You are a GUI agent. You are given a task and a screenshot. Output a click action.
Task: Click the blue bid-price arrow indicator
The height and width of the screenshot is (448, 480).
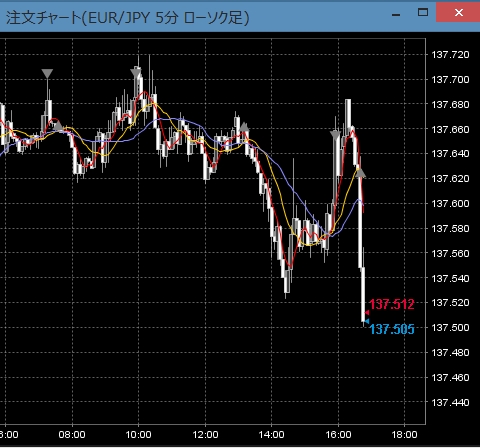click(x=366, y=321)
